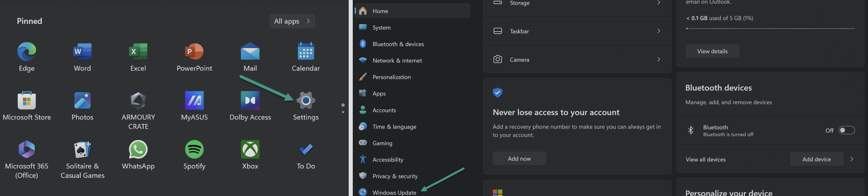Open Gaming settings category
868x196 pixels.
(412, 143)
